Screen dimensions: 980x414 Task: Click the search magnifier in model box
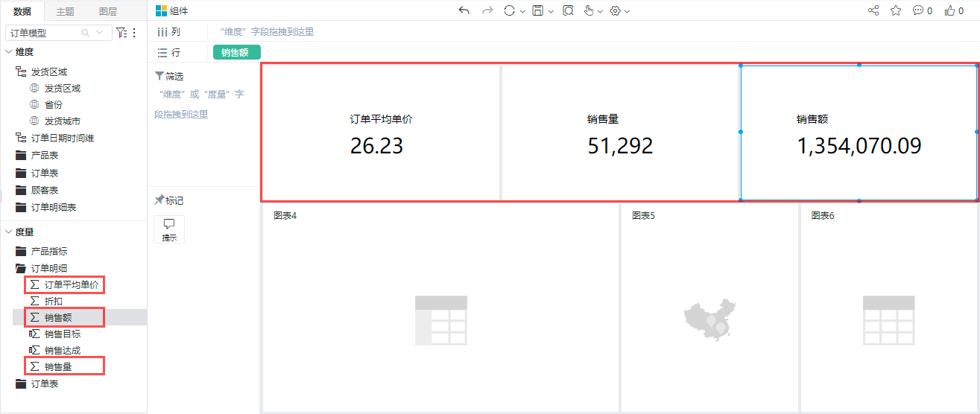[86, 33]
